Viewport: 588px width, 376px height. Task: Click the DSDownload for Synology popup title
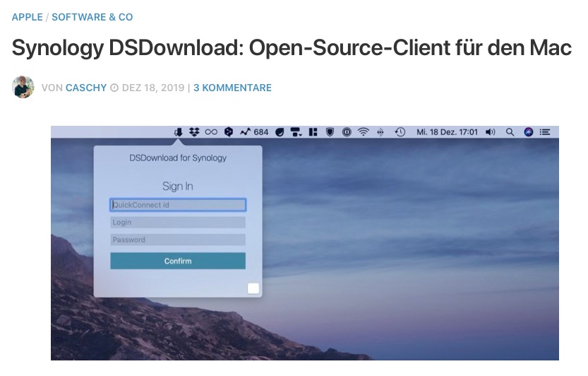178,158
